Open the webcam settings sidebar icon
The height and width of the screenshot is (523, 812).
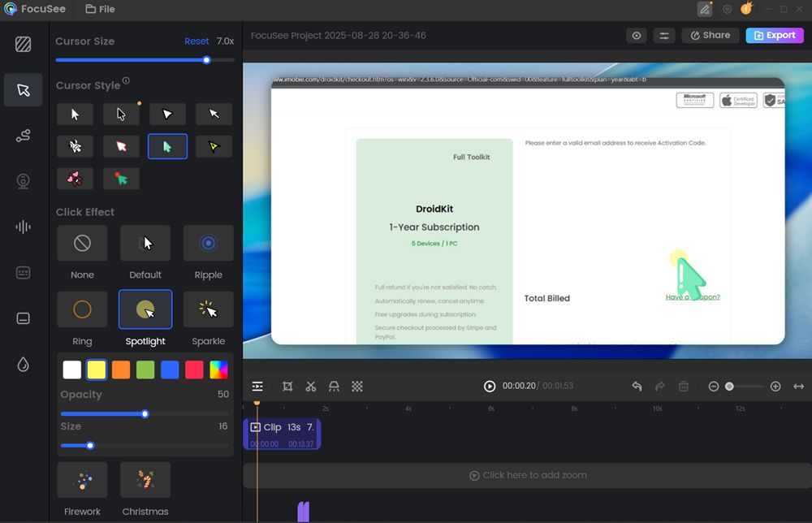point(24,181)
